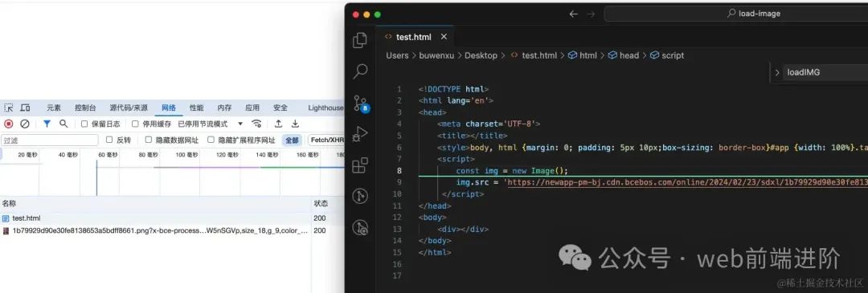The width and height of the screenshot is (868, 293).
Task: Open the Git Graph activity bar icon
Action: point(360,196)
